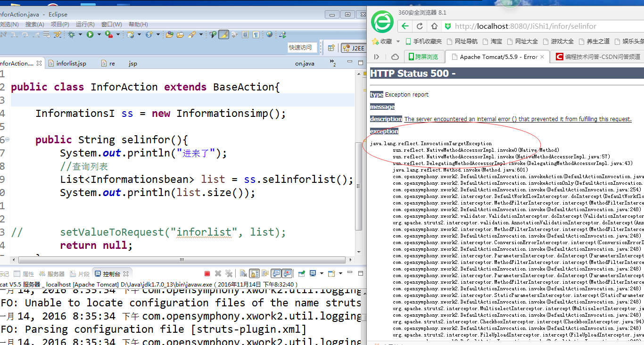The image size is (644, 345).
Task: Toggle Word Wrap in console toolbar
Action: click(x=265, y=273)
